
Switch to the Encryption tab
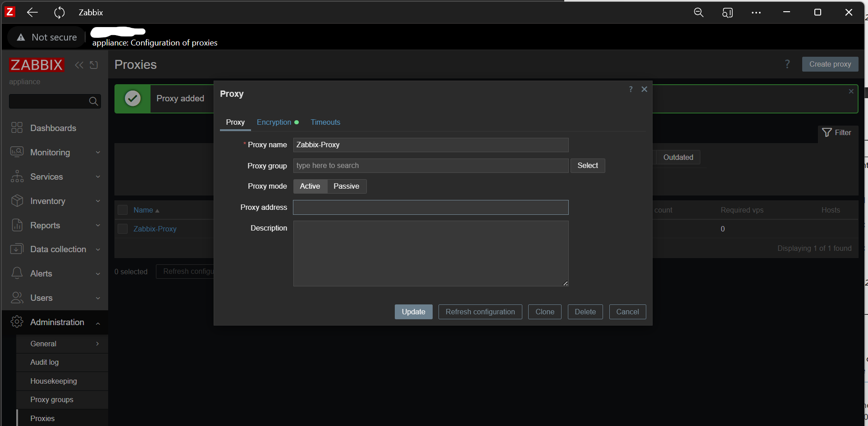(x=278, y=122)
